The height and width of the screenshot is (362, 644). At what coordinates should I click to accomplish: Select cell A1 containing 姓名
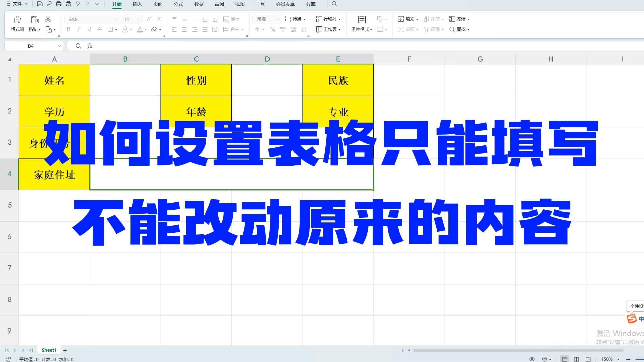pos(54,80)
